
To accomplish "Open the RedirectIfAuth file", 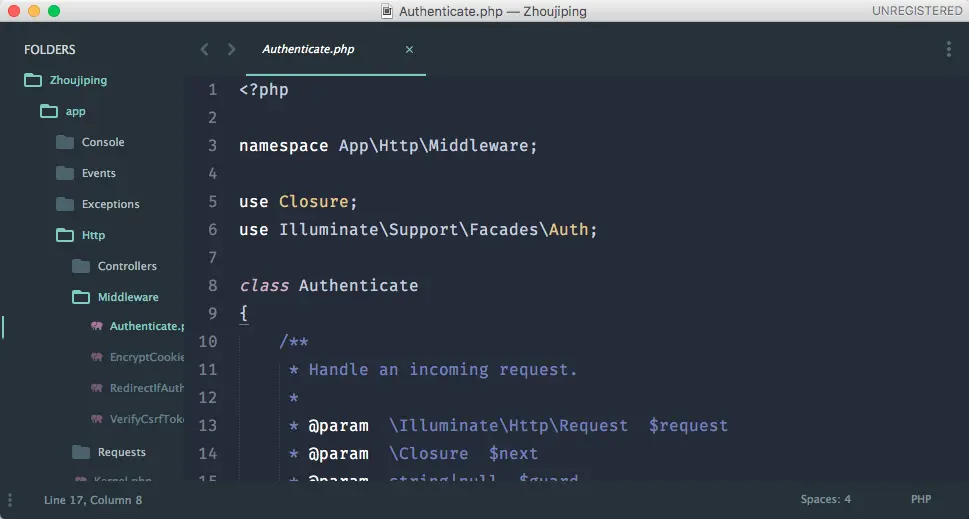I will click(147, 388).
